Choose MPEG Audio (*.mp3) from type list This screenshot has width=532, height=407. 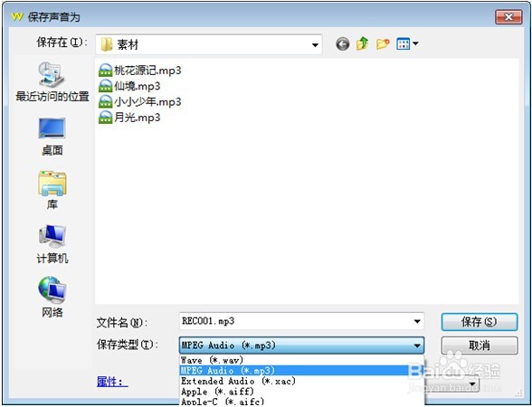point(301,371)
